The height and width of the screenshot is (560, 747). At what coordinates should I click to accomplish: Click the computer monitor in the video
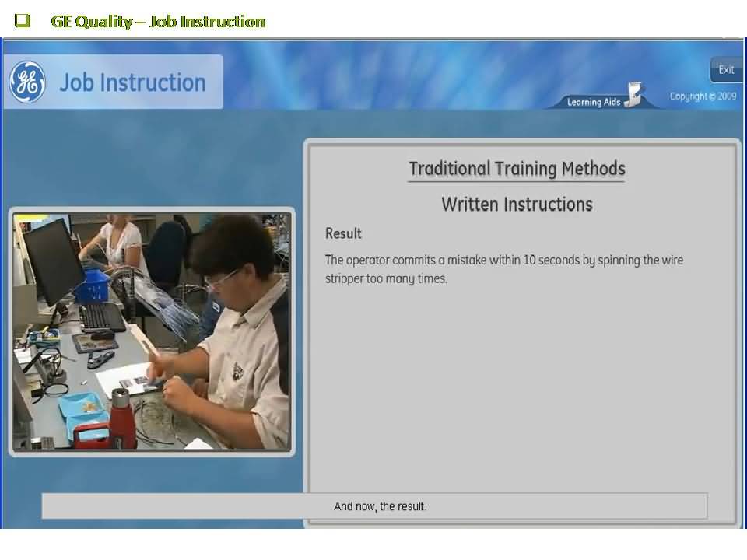[x=51, y=261]
